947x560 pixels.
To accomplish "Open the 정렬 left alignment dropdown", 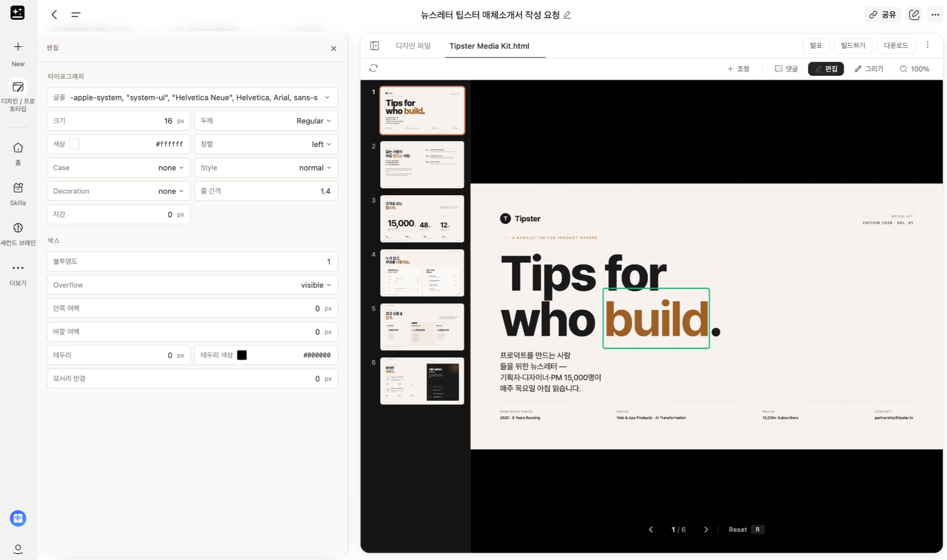I will [x=266, y=144].
